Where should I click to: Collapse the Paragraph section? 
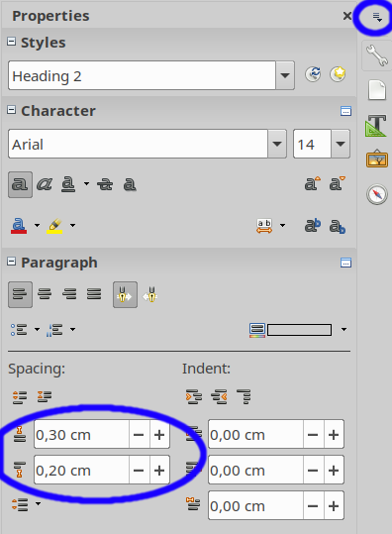coord(11,262)
